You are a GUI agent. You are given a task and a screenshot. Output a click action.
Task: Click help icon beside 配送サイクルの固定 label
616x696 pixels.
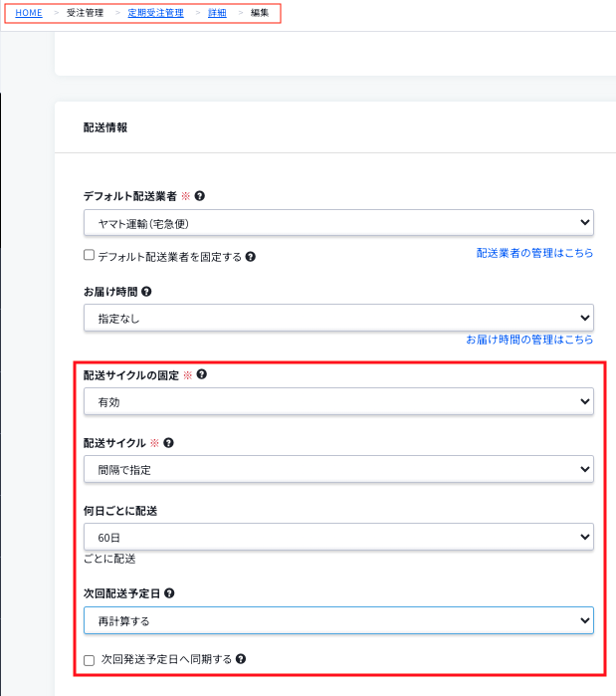tap(202, 374)
